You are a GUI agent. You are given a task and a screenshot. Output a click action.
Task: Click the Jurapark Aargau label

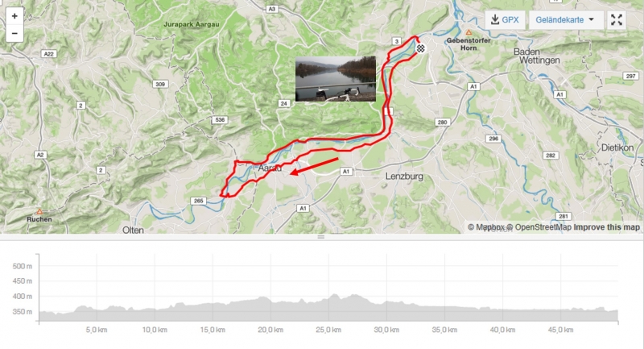coord(192,24)
